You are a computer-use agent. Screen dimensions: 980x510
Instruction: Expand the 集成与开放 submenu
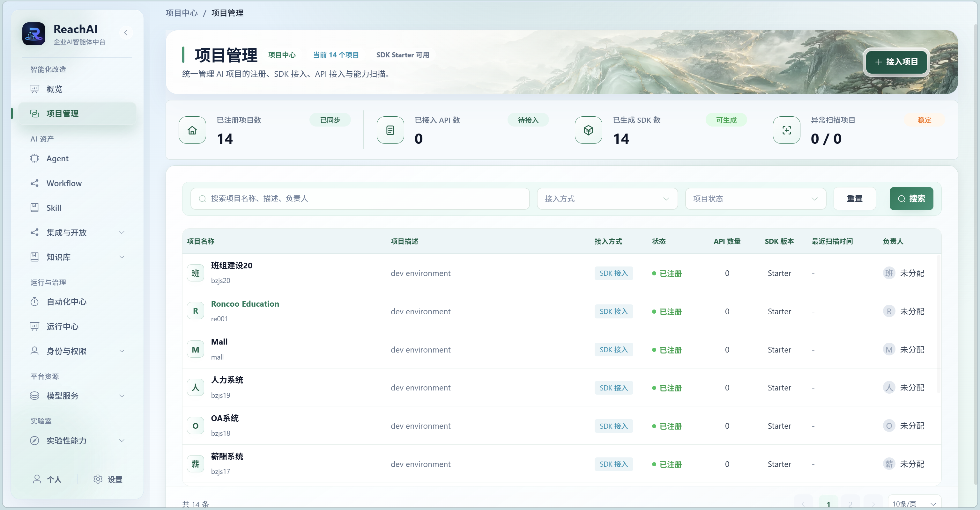[x=77, y=233]
